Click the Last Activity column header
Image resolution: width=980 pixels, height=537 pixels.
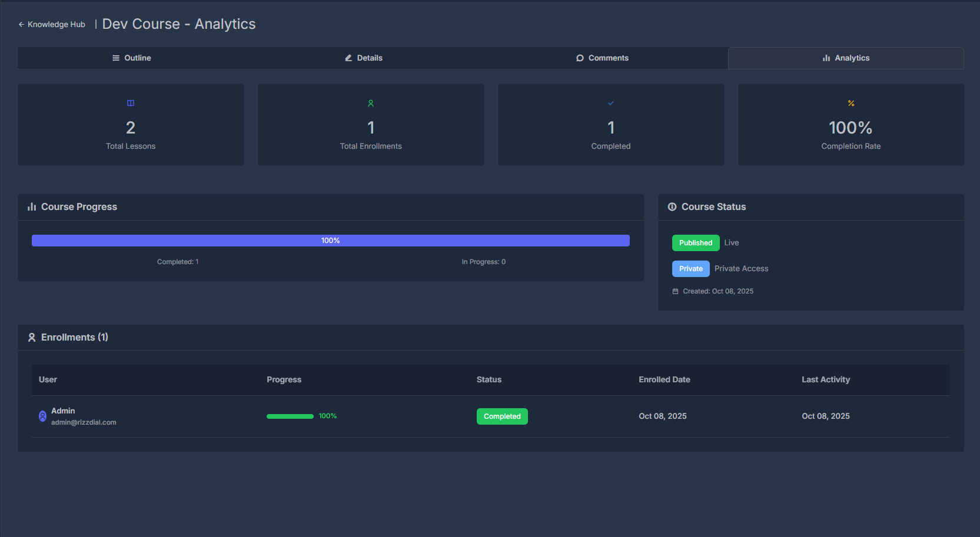click(826, 379)
